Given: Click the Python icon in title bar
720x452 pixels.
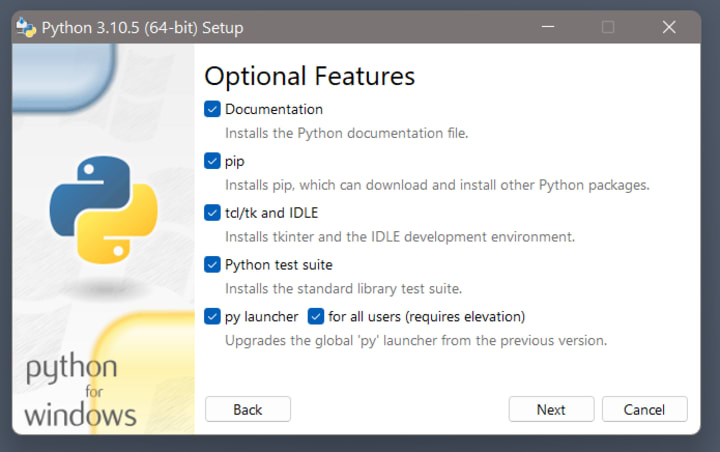Looking at the screenshot, I should [26, 28].
